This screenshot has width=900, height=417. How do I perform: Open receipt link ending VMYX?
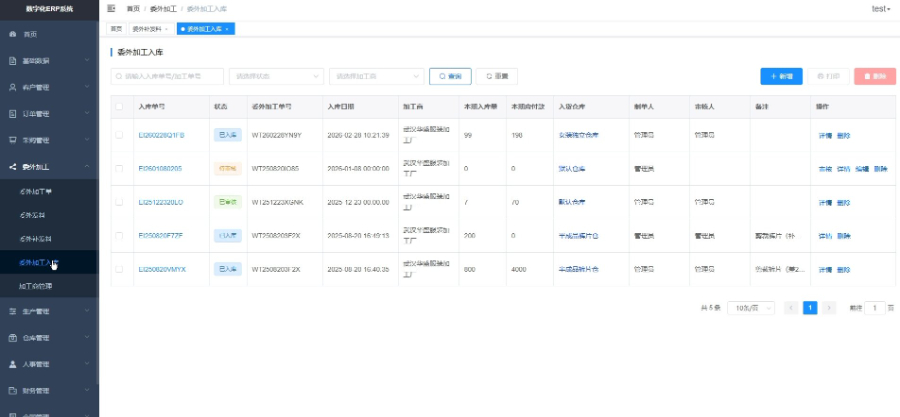tap(162, 269)
